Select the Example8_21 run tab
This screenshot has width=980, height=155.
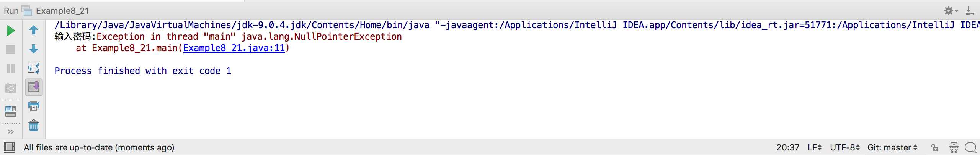61,11
